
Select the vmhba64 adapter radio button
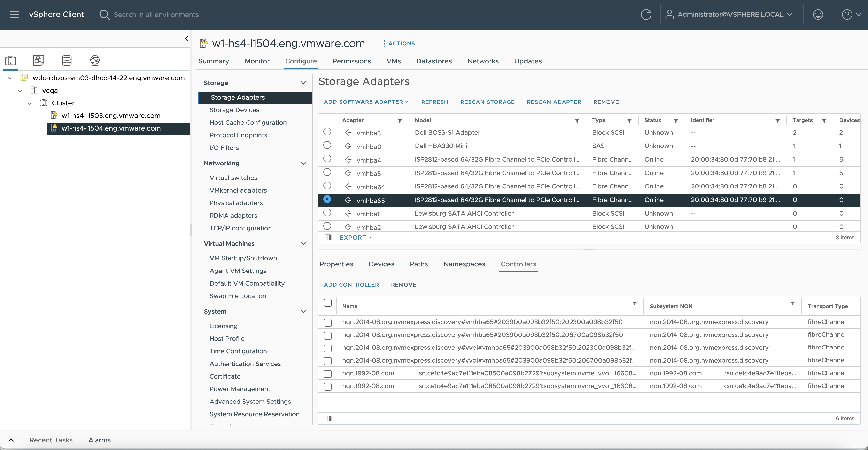coord(327,186)
